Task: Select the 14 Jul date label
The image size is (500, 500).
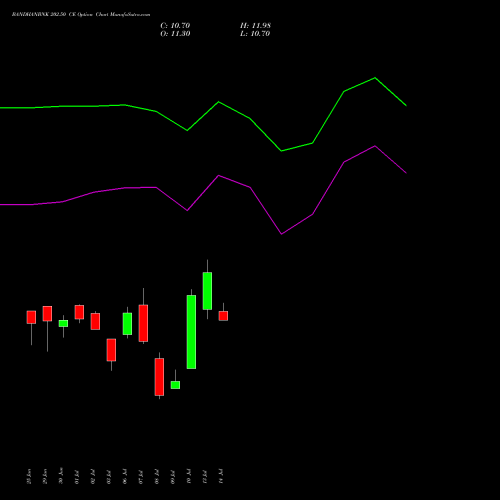Action: [x=221, y=476]
